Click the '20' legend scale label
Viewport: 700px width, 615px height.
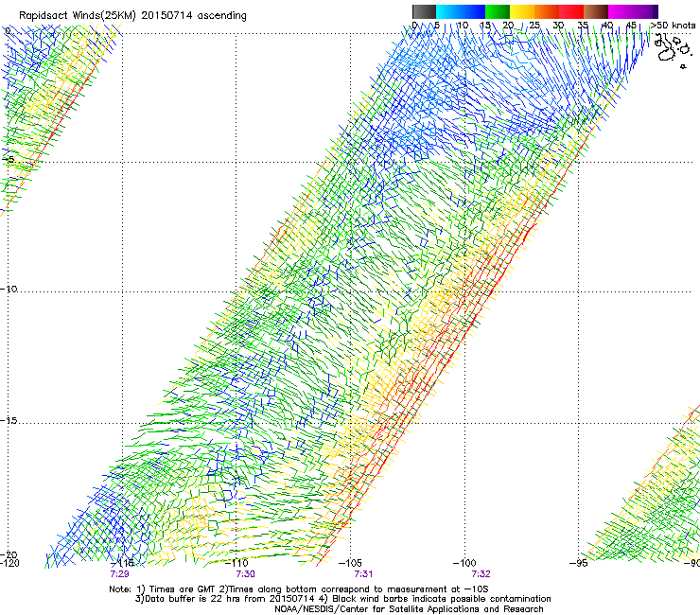point(508,25)
